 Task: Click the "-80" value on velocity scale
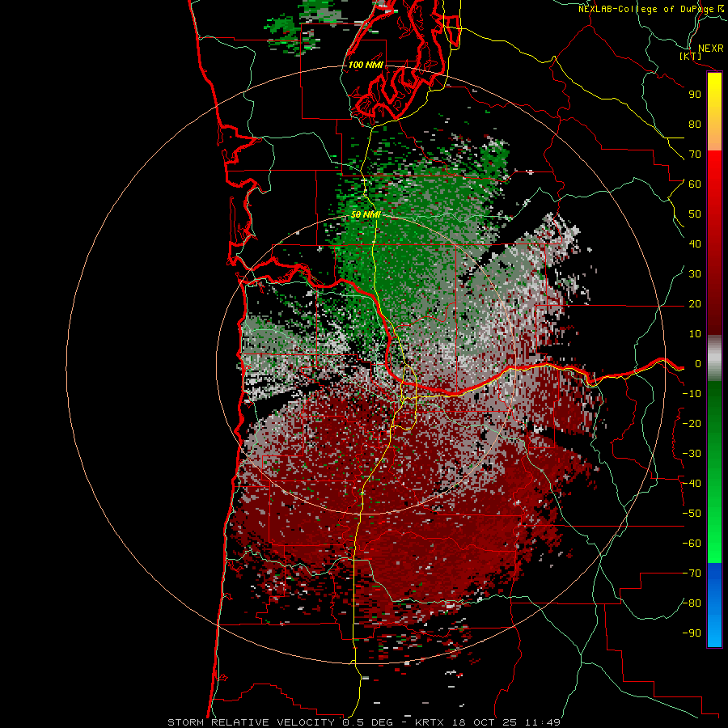coord(692,603)
